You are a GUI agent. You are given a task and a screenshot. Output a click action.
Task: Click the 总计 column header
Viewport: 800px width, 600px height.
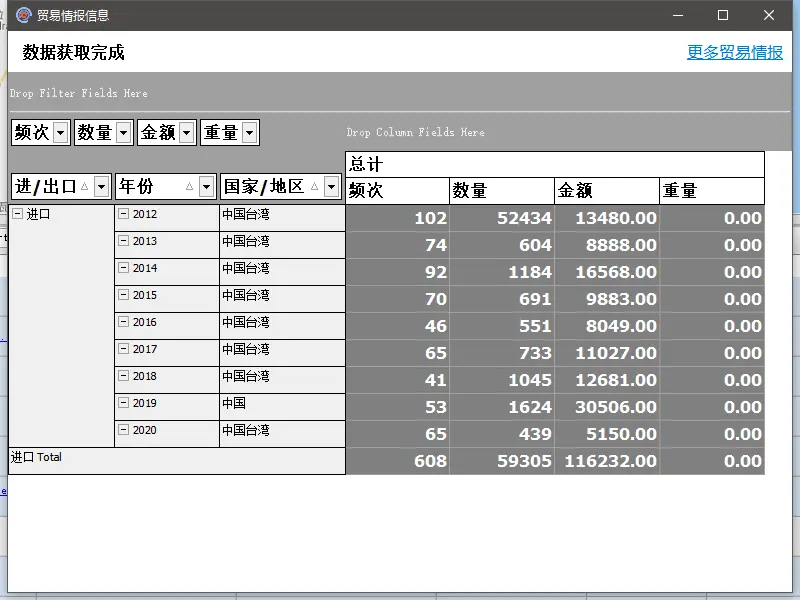coord(555,164)
